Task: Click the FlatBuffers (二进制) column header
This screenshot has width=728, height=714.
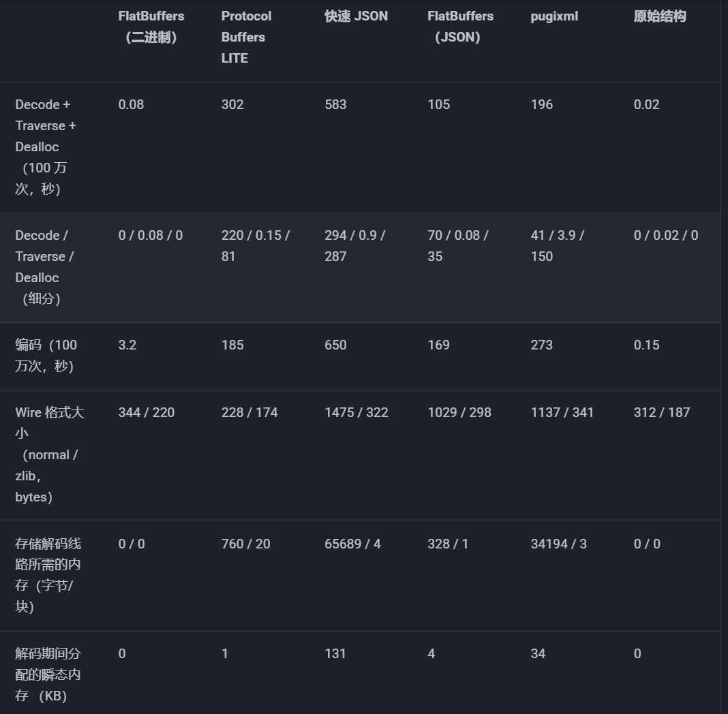Action: tap(151, 27)
